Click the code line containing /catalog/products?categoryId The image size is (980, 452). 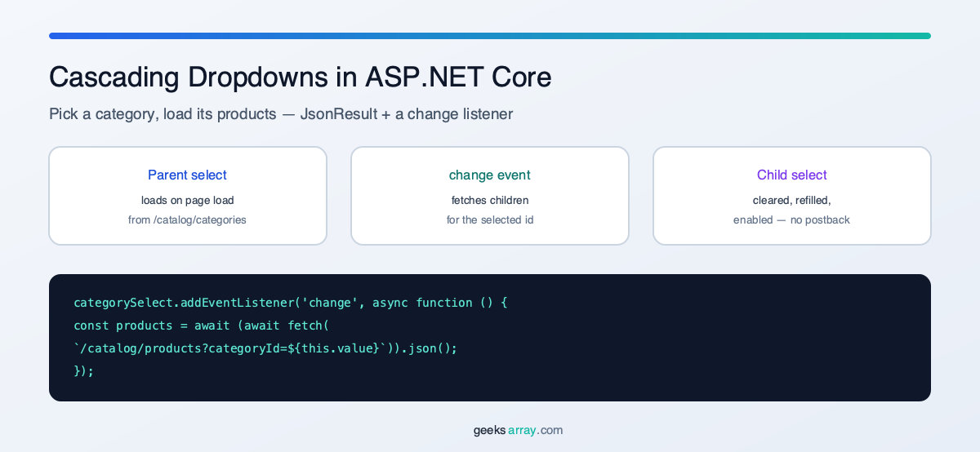click(x=265, y=348)
